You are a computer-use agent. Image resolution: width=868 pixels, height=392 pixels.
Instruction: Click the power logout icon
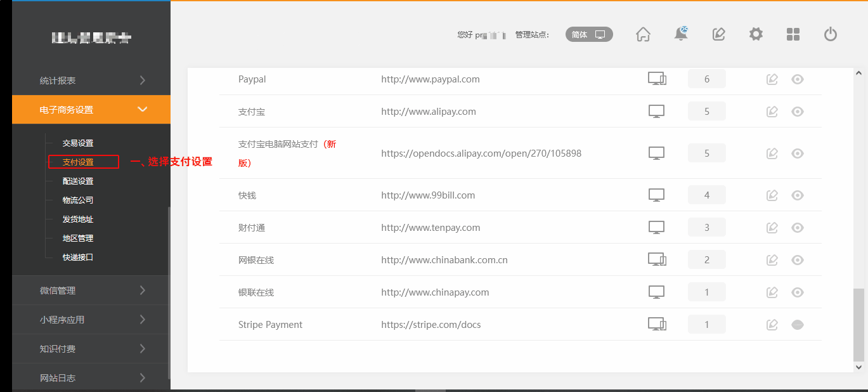(831, 34)
